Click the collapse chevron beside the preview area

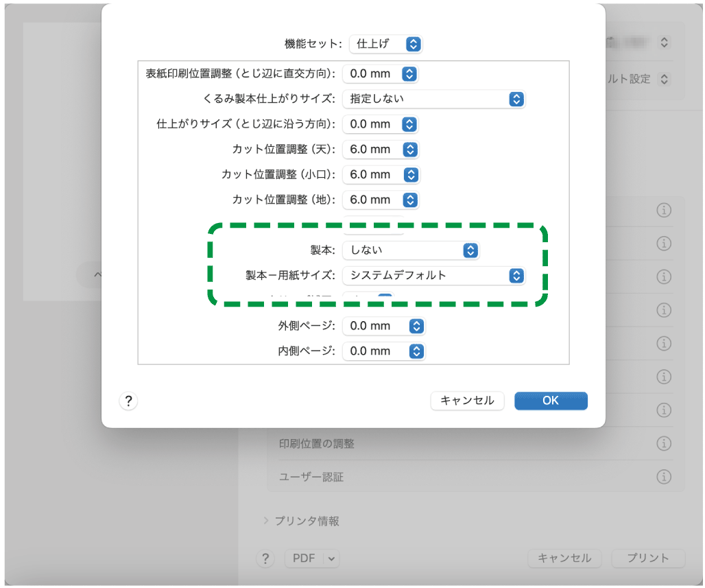pos(98,274)
